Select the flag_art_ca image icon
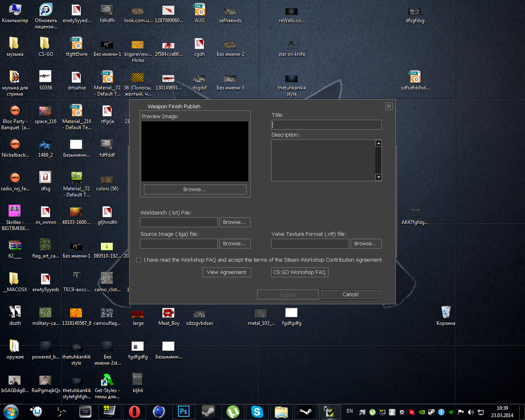This screenshot has height=420, width=525. point(46,249)
